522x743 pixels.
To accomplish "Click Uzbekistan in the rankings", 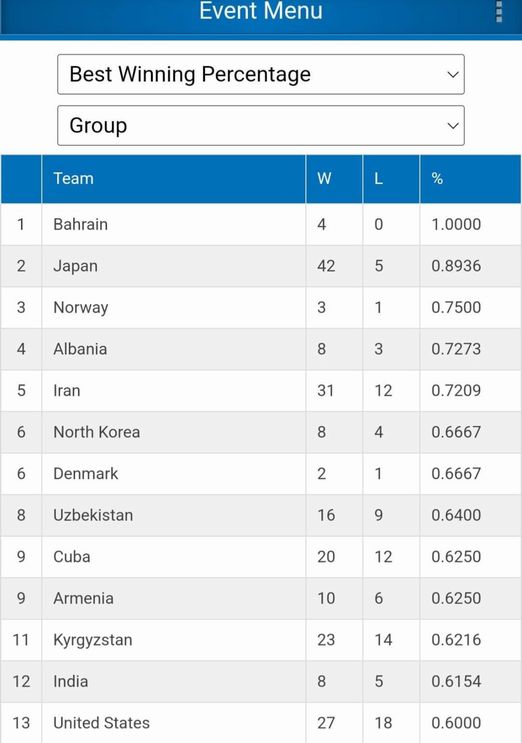I will 93,515.
